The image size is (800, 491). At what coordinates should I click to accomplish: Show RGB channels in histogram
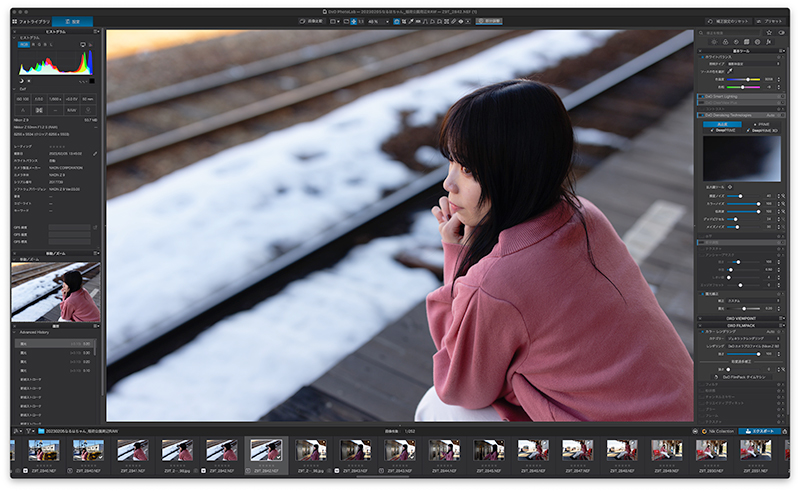[23, 45]
